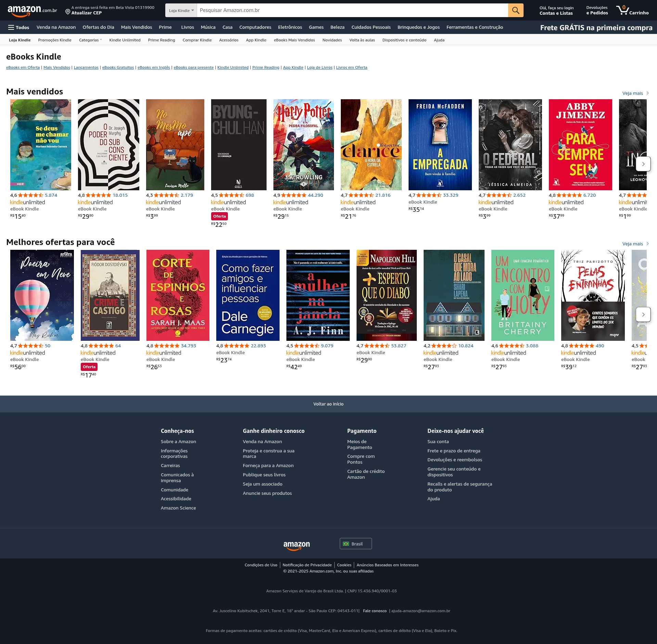657x644 pixels.
Task: Open No Mesmo Apê book cover
Action: (175, 145)
